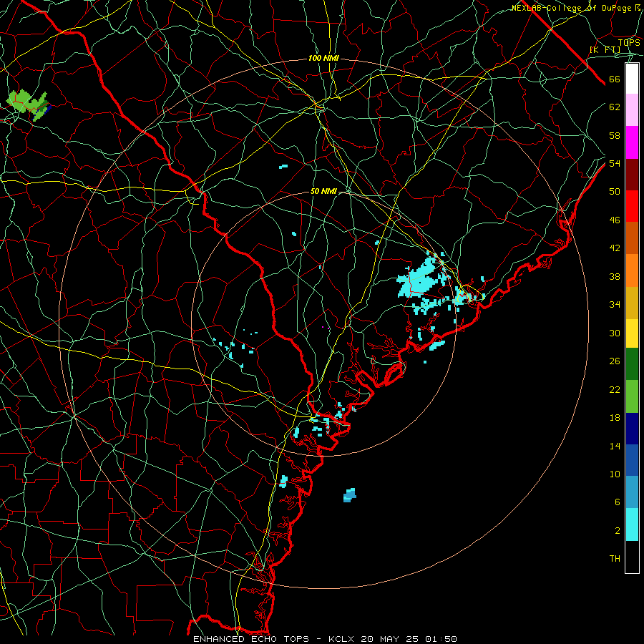Click the KCLX radar site identifier
The width and height of the screenshot is (644, 644).
(x=343, y=639)
